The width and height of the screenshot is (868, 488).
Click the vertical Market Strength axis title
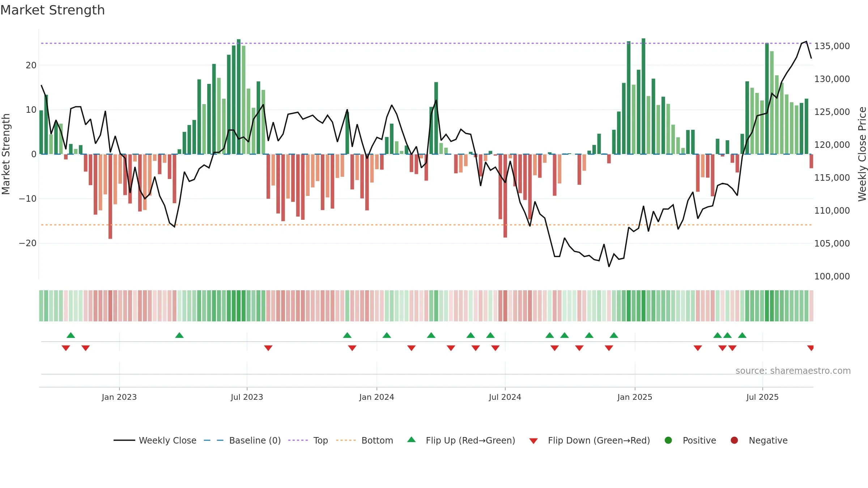click(x=6, y=154)
